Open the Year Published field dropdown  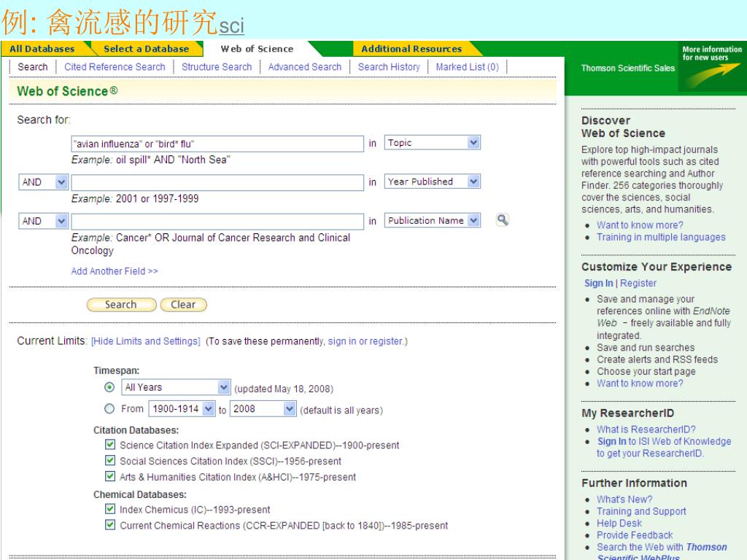432,182
